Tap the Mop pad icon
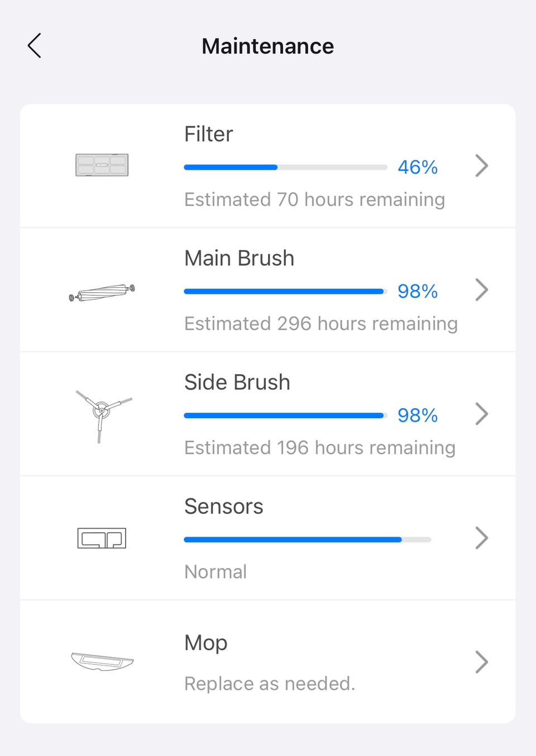The image size is (536, 756). (102, 662)
